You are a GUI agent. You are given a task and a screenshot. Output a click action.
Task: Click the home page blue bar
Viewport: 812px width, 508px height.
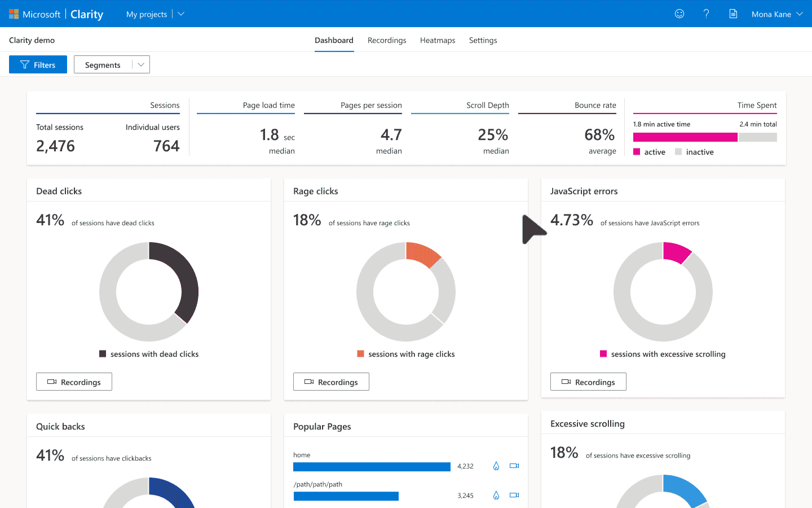click(372, 466)
